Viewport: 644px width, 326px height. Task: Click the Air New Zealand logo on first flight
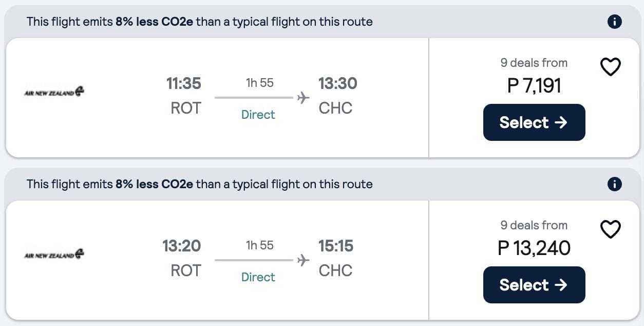click(x=54, y=91)
